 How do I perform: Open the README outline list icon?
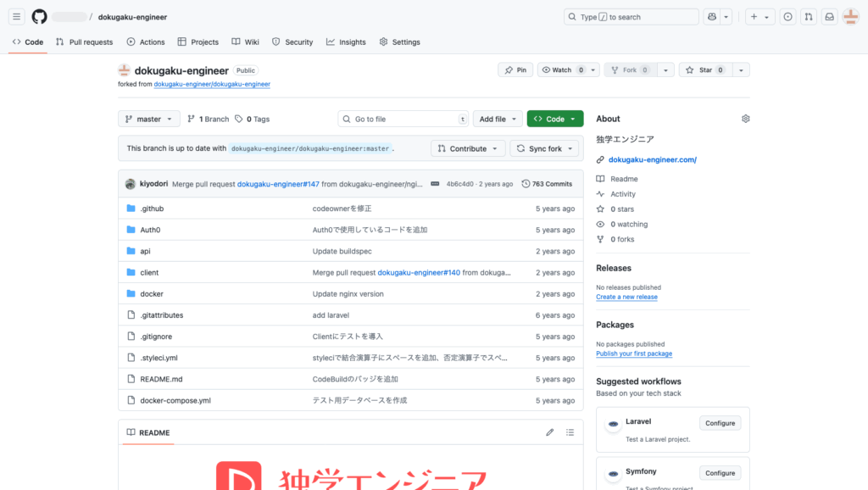570,432
